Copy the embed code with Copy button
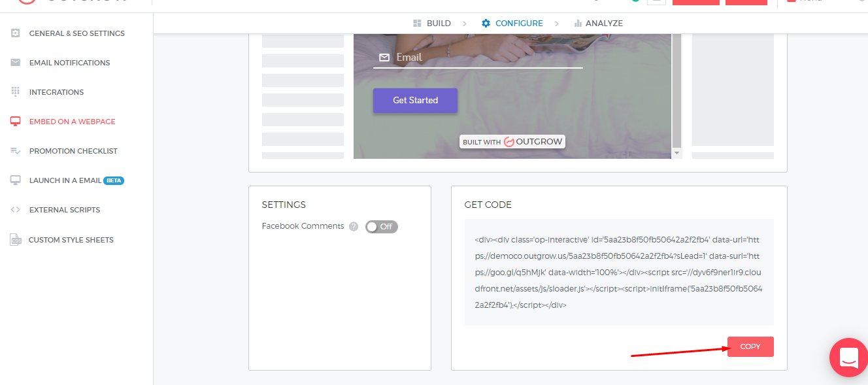The height and width of the screenshot is (385, 868). click(750, 346)
